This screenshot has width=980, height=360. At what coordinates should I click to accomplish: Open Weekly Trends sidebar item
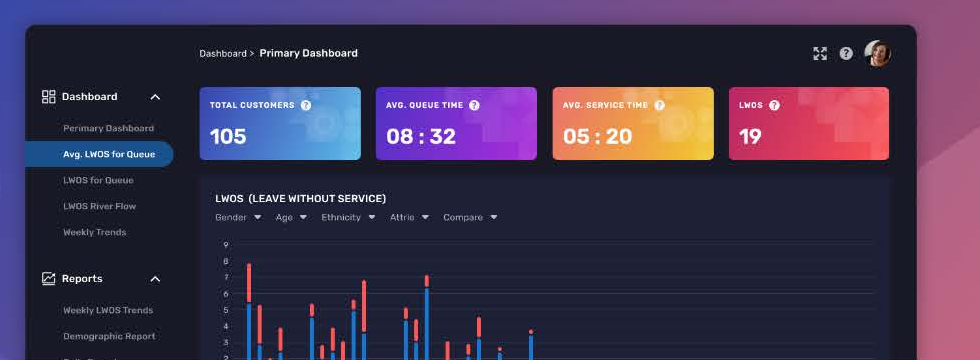tap(94, 232)
